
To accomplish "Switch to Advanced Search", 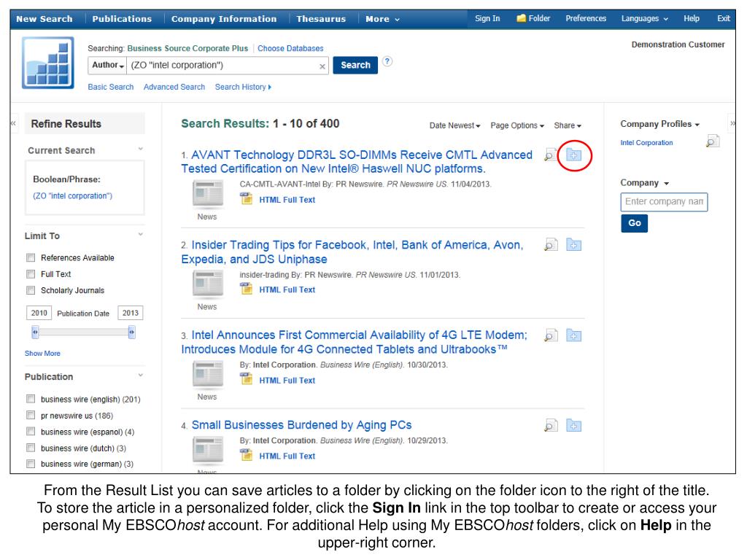I will click(174, 87).
